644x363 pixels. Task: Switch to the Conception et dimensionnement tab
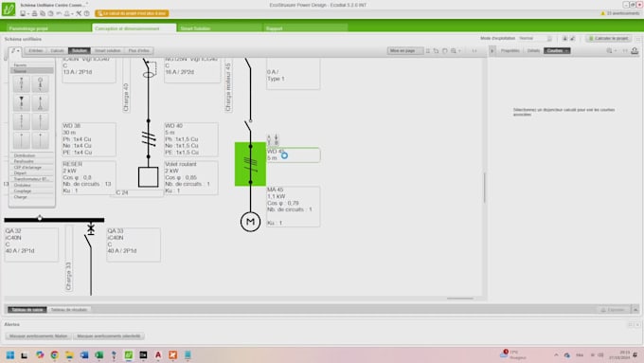tap(134, 28)
